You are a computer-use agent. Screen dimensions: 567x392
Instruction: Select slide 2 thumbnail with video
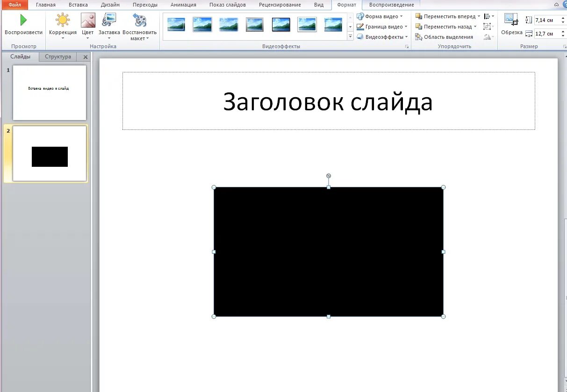(x=50, y=153)
